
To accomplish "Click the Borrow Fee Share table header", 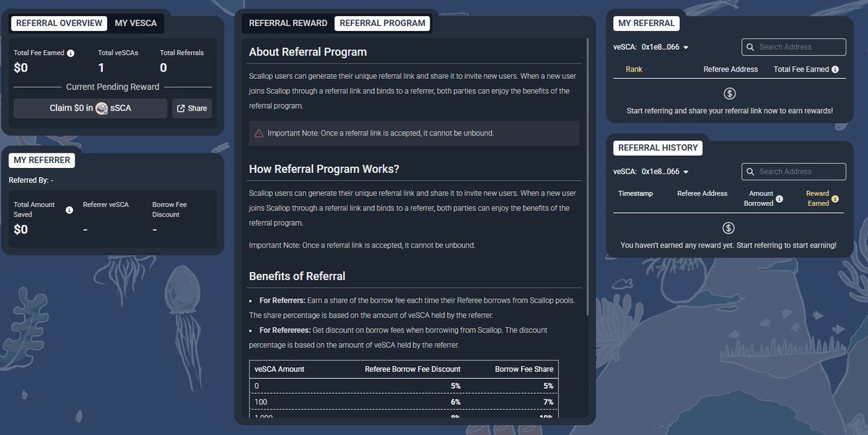I will point(524,369).
